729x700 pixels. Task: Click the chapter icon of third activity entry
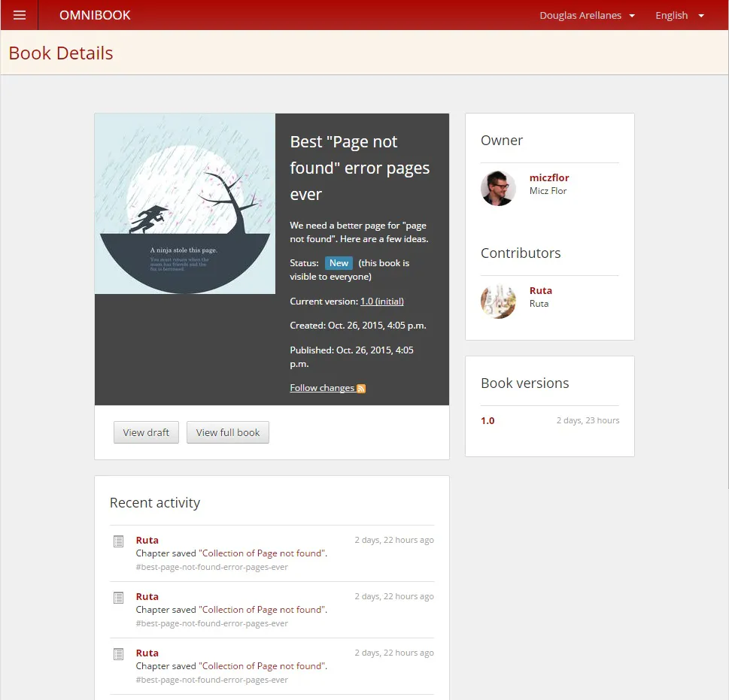click(x=119, y=654)
